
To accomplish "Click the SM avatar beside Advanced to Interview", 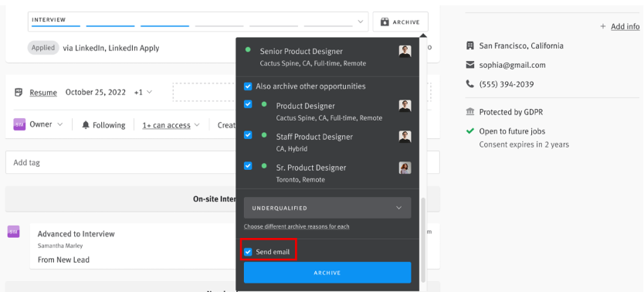I will pos(14,232).
